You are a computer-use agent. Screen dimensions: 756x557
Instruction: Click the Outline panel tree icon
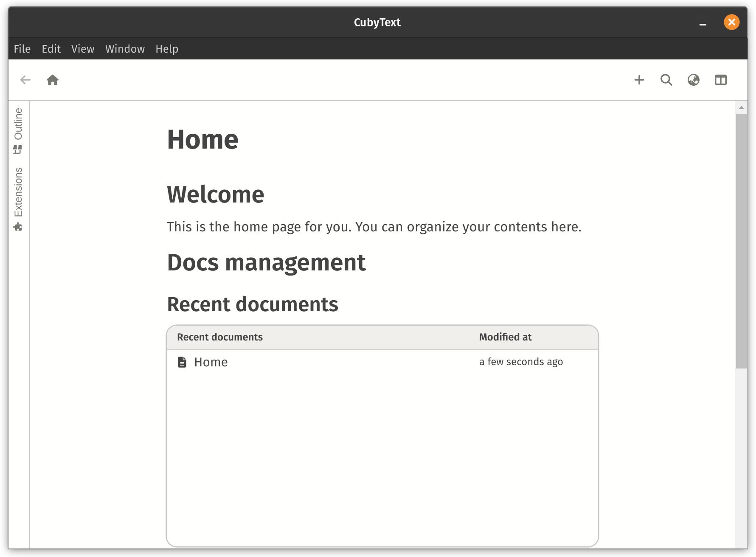(17, 149)
